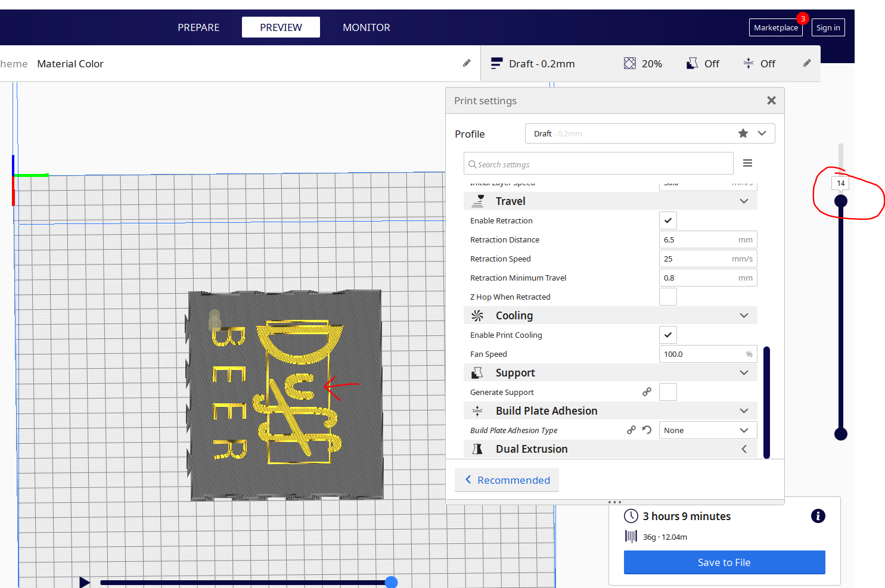Edit color scheme with the pencil icon

(467, 63)
